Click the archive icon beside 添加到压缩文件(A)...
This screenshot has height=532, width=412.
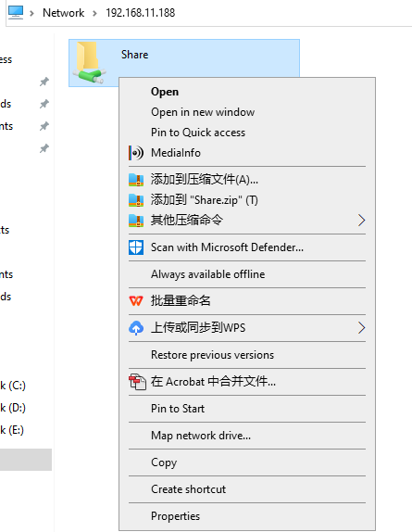[136, 180]
